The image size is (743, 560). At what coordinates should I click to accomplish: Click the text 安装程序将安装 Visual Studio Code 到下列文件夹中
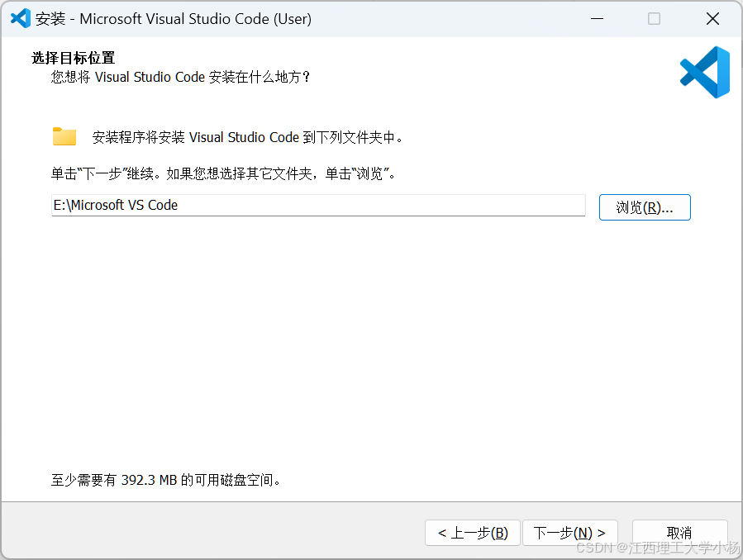[248, 138]
